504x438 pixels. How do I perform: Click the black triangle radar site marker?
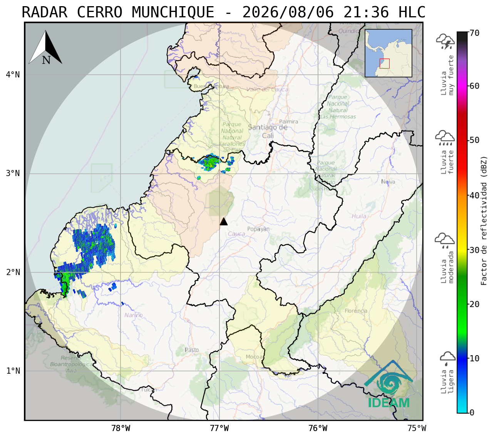[x=224, y=222]
